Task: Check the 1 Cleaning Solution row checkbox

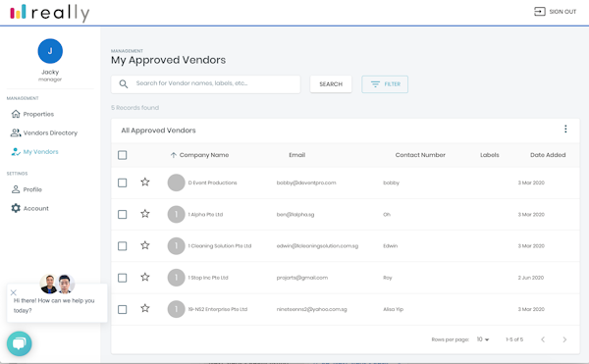Action: pyautogui.click(x=122, y=246)
